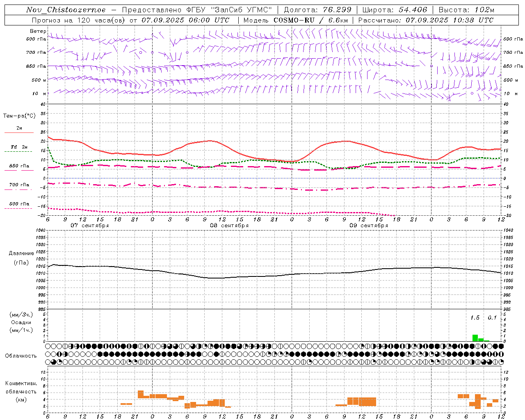Click the latitude value "Широта: 54.406"
The width and height of the screenshot is (525, 420).
point(395,10)
